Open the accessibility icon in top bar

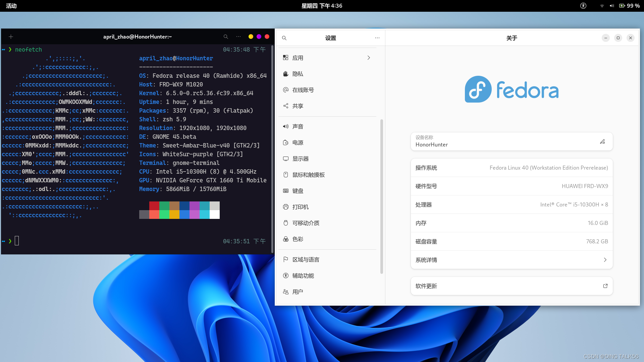point(583,6)
